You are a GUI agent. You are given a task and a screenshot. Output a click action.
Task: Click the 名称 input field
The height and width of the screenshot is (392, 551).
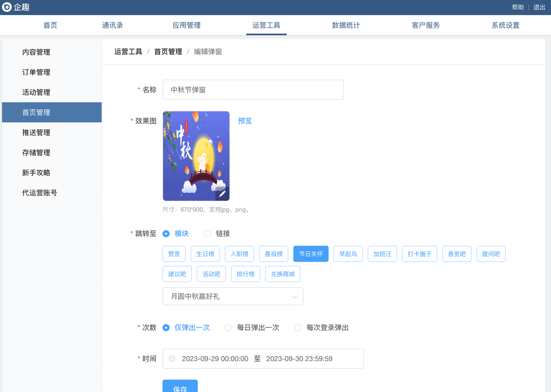pos(253,90)
